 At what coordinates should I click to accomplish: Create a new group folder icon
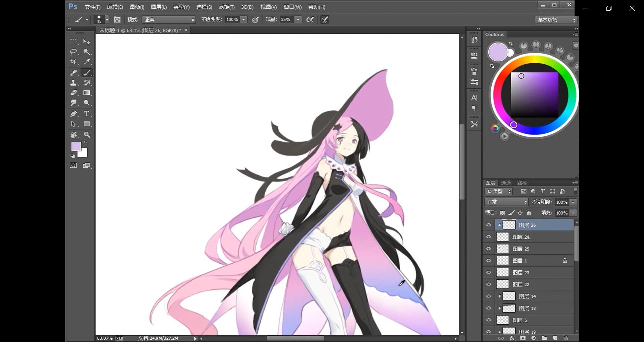(544, 338)
